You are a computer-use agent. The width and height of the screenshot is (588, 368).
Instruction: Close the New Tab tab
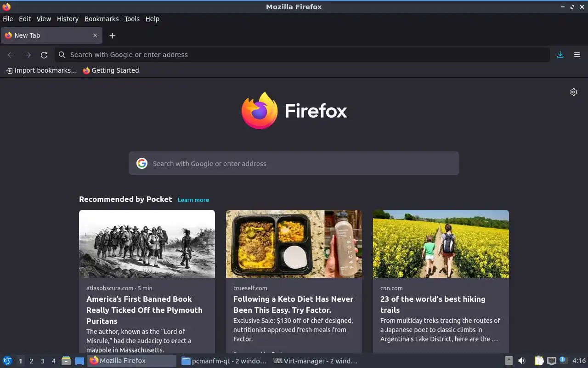(95, 35)
